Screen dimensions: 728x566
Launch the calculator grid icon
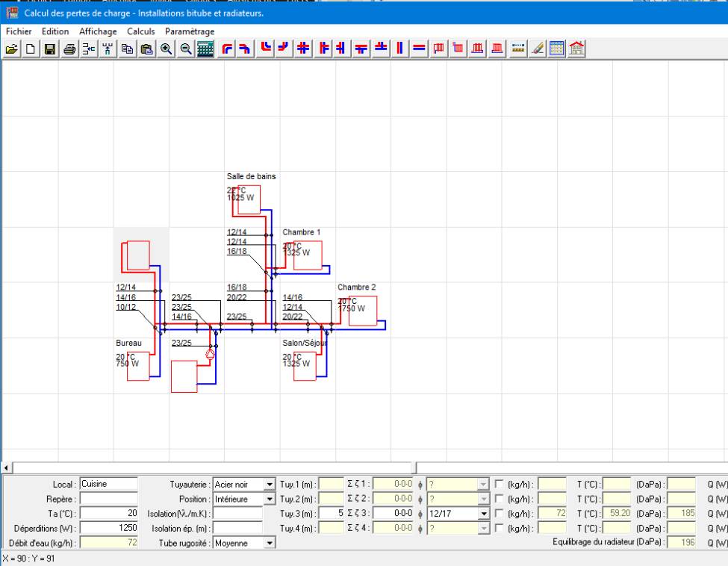tap(205, 49)
